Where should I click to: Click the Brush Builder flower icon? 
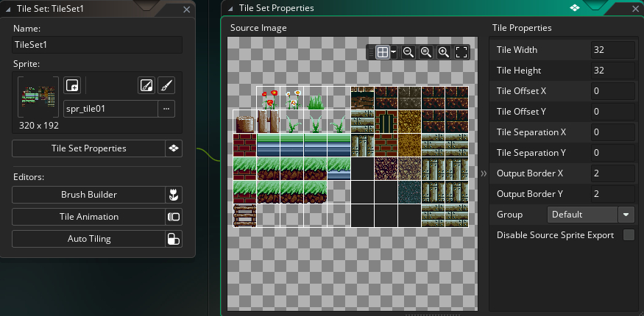pyautogui.click(x=174, y=195)
